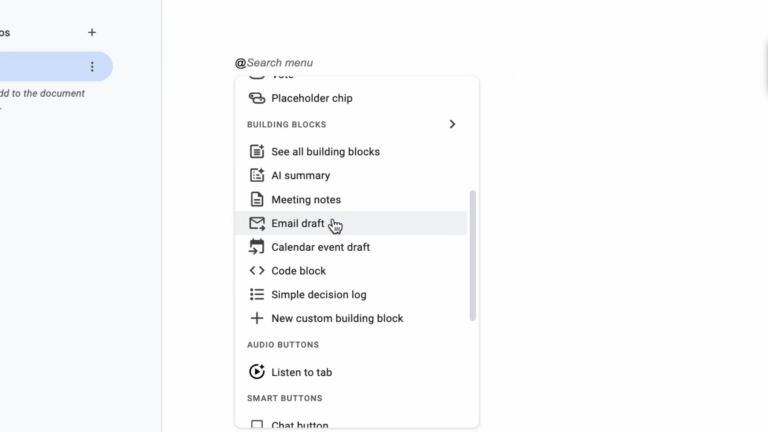Expand Building Blocks with the chevron arrow

452,125
